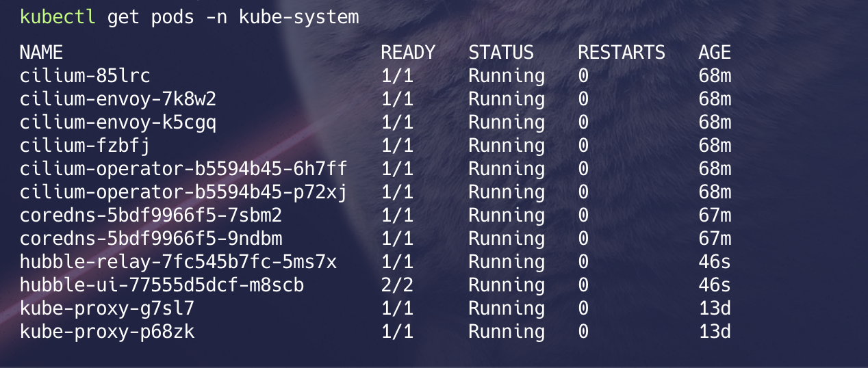Image resolution: width=868 pixels, height=368 pixels.
Task: Click the 2/2 ready count
Action: tap(397, 285)
